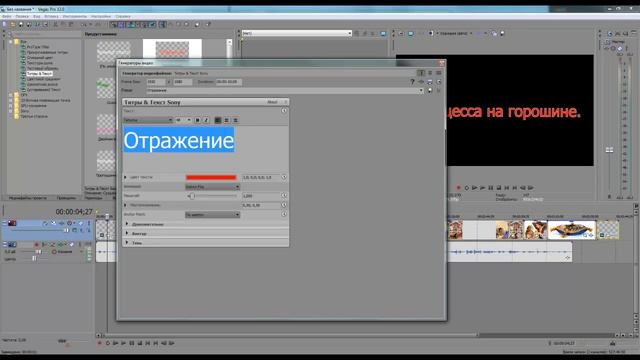Center-align the title text
Image resolution: width=640 pixels, height=360 pixels.
(227, 120)
